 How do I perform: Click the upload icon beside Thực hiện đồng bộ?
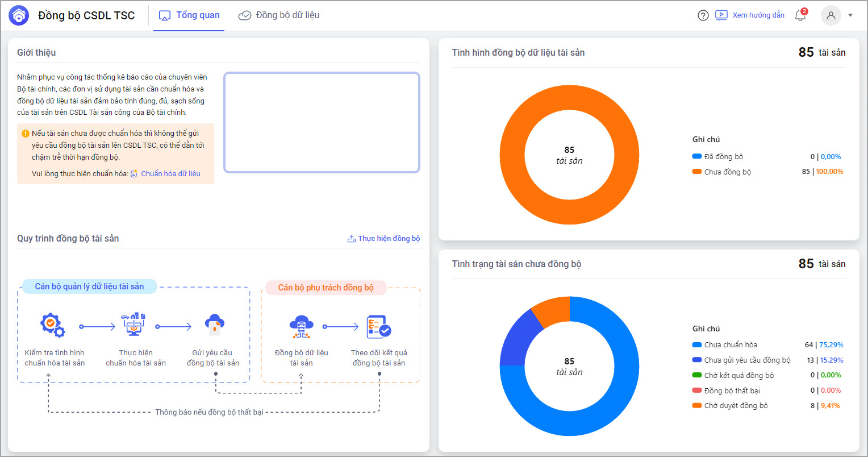pos(352,239)
